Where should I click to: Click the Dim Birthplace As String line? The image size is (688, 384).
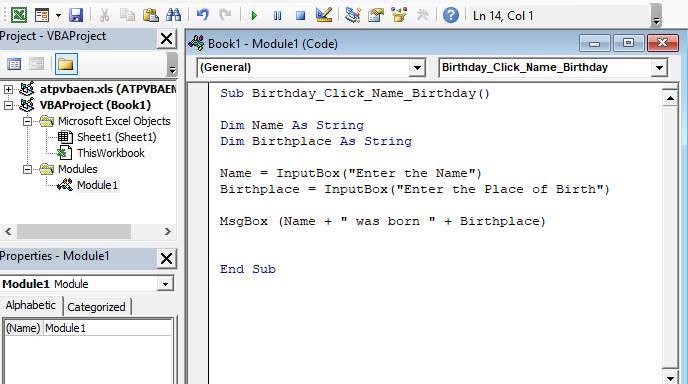coord(316,141)
